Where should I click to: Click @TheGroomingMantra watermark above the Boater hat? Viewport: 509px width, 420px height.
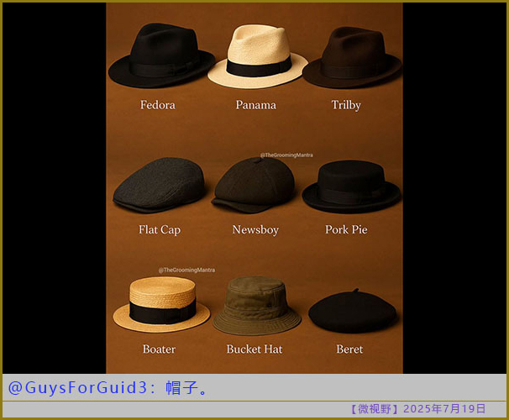[186, 270]
